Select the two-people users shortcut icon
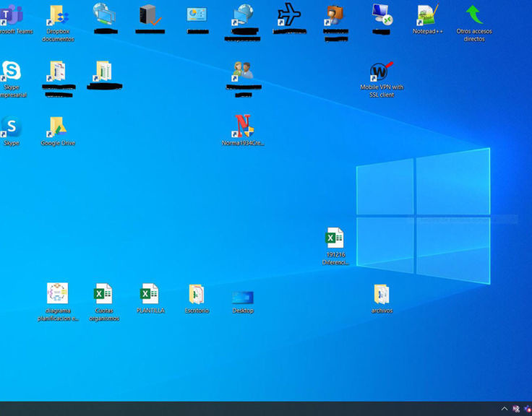This screenshot has height=416, width=532. (243, 71)
